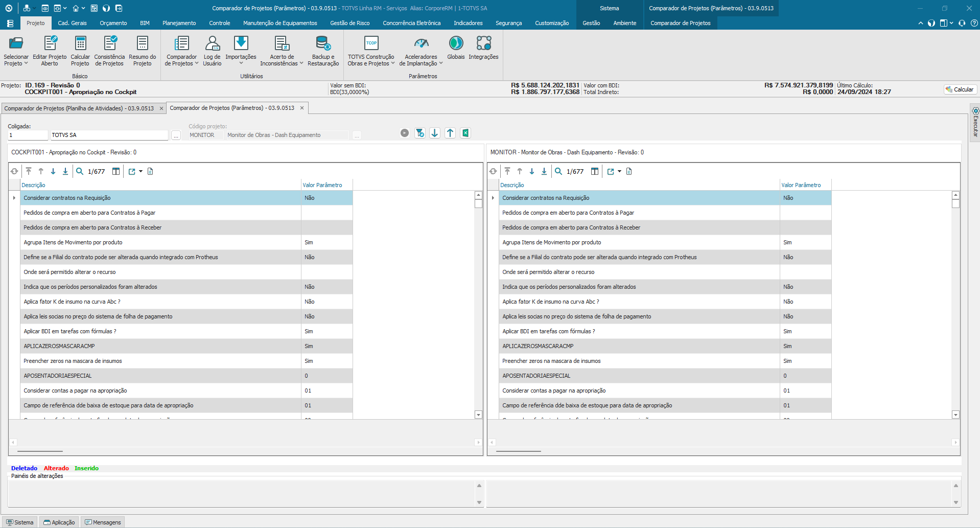
Task: Click the filter icon next to the play button
Action: [x=419, y=133]
